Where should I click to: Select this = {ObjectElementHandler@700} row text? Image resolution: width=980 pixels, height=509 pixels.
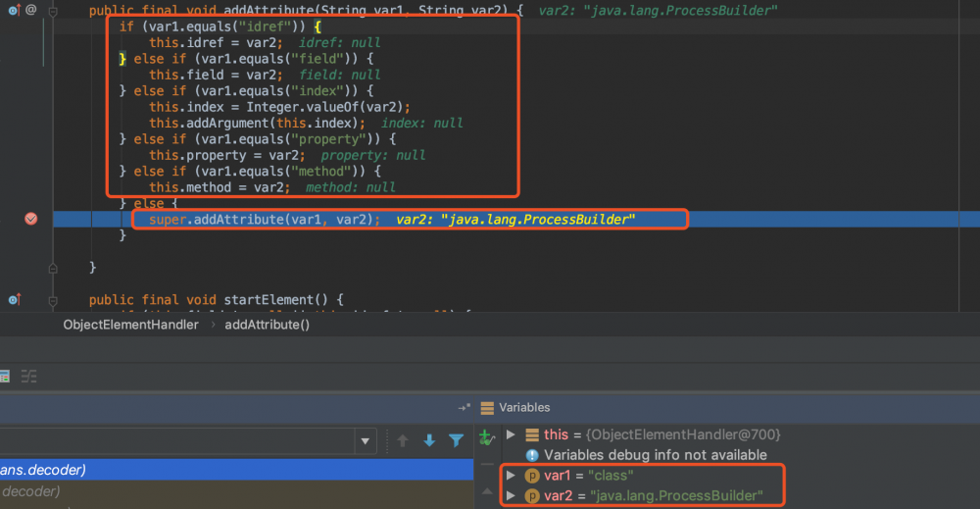click(661, 434)
